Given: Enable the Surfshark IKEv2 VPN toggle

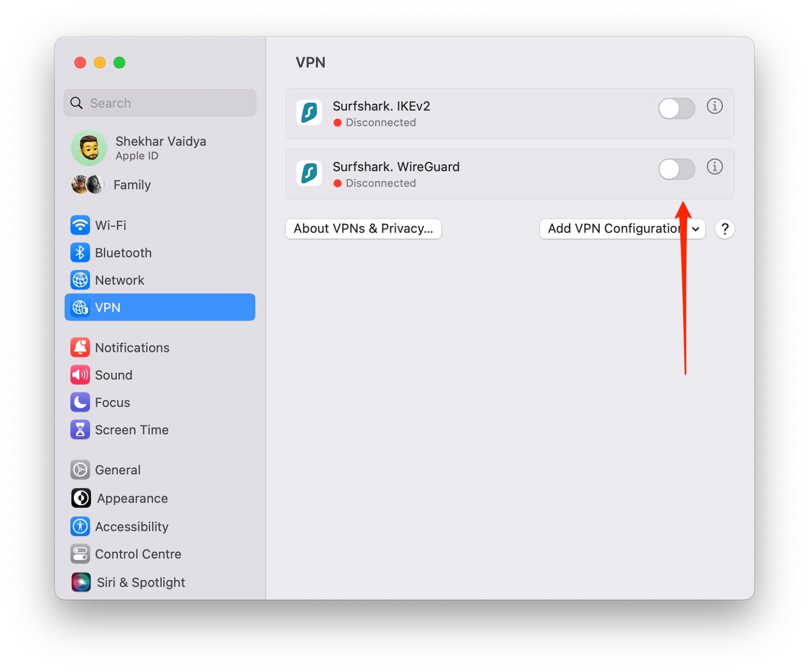Looking at the screenshot, I should [677, 109].
